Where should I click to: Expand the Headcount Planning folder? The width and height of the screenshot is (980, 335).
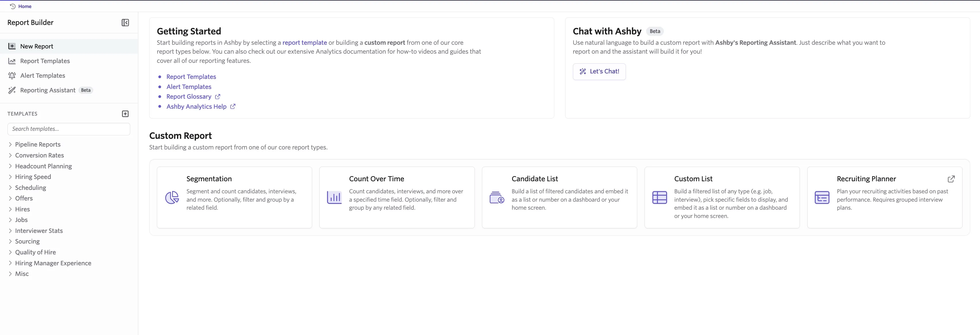(x=10, y=166)
